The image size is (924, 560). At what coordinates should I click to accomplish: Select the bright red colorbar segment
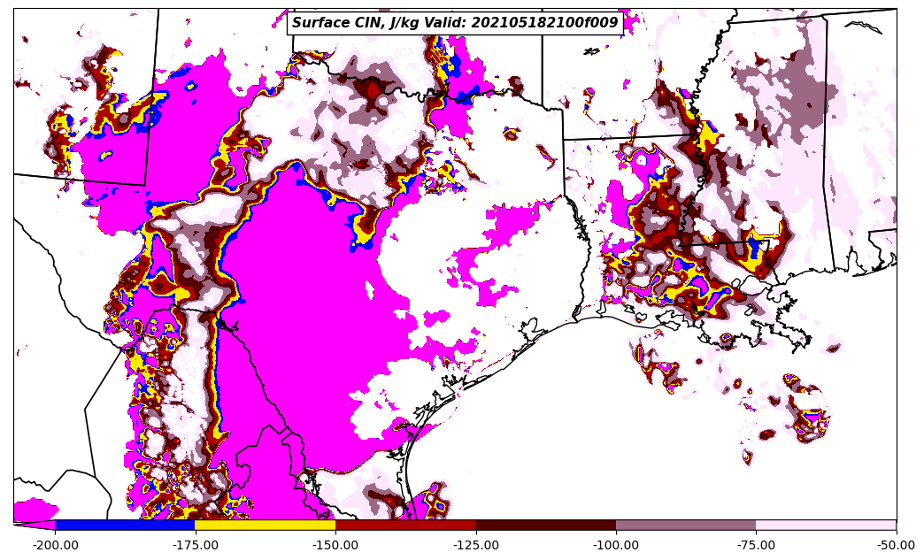(x=405, y=525)
